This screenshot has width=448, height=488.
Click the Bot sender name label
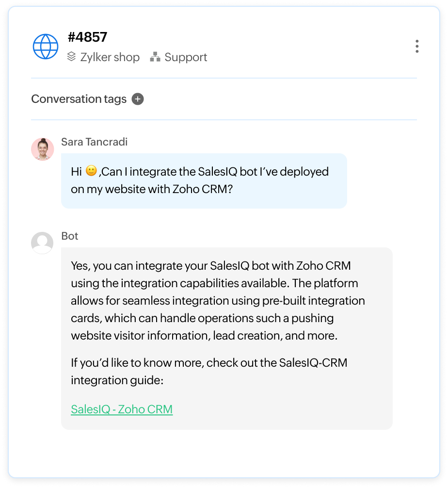tap(70, 236)
